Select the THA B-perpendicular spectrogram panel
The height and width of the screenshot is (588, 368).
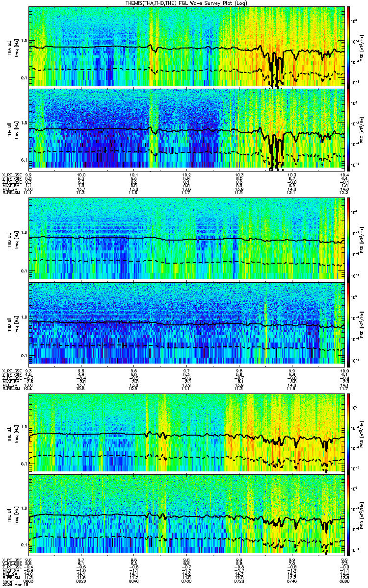187,47
